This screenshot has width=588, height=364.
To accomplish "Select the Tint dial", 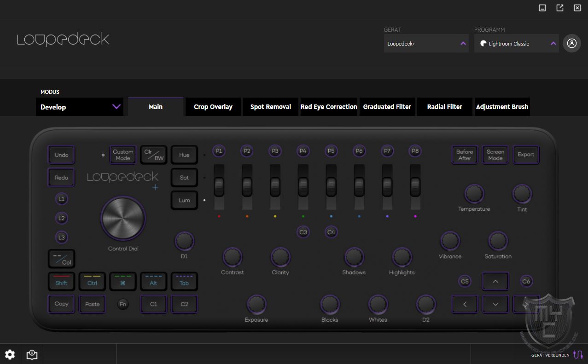I will pyautogui.click(x=522, y=194).
